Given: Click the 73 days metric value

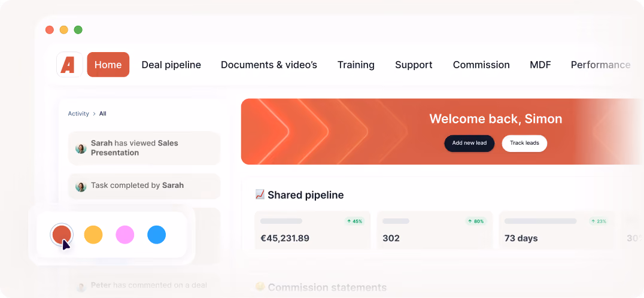Looking at the screenshot, I should (521, 238).
